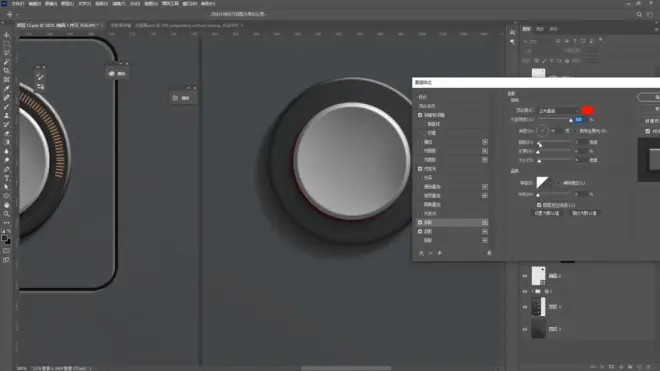Viewport: 660px width, 371px height.
Task: Click the fx icon at dialog bottom
Action: tap(421, 253)
